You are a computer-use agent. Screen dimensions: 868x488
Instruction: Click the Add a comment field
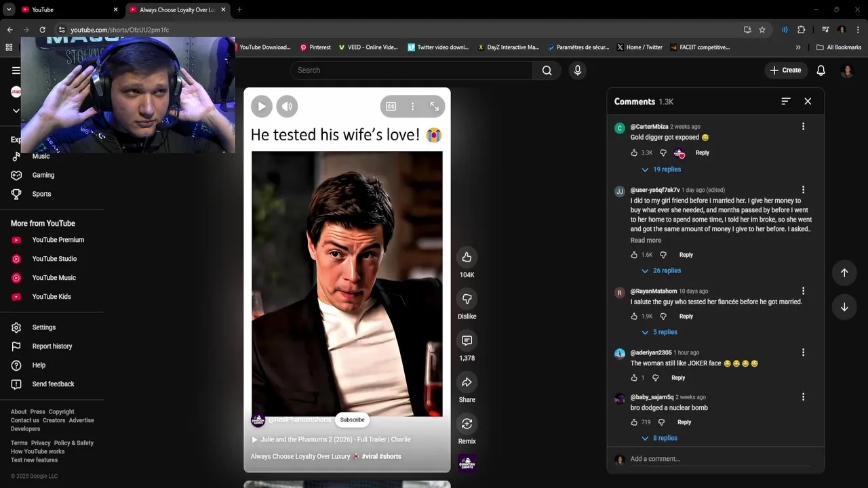pyautogui.click(x=719, y=459)
